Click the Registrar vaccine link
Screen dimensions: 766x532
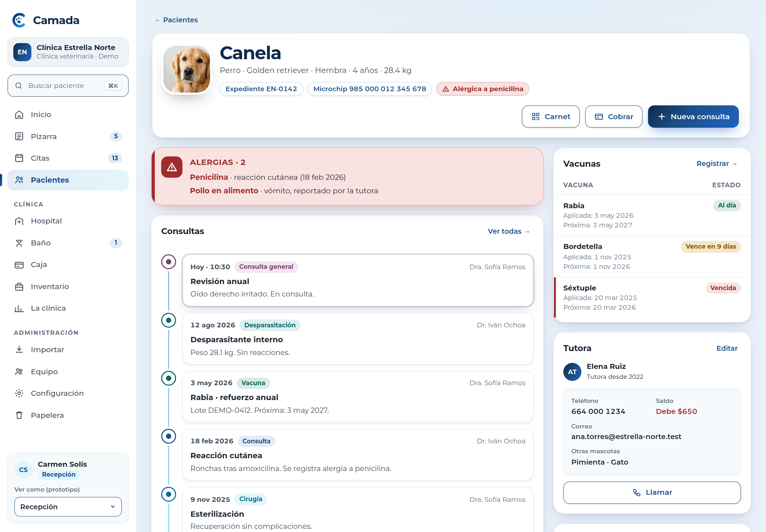tap(717, 164)
